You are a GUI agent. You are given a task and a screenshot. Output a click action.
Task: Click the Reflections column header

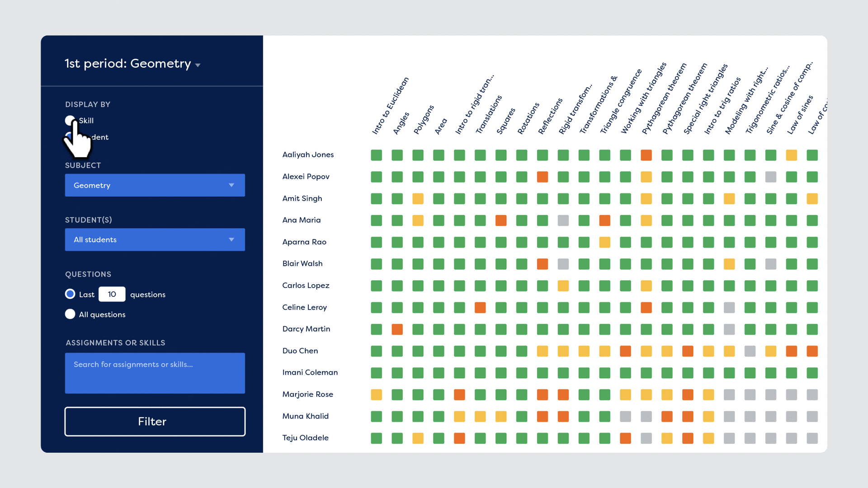[550, 117]
